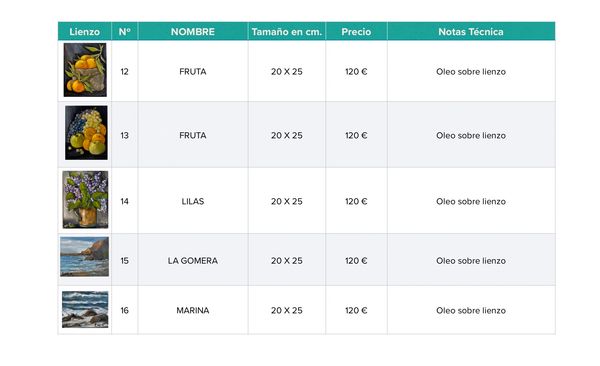Open the orange fruit painting thumbnail, number 12

point(85,70)
